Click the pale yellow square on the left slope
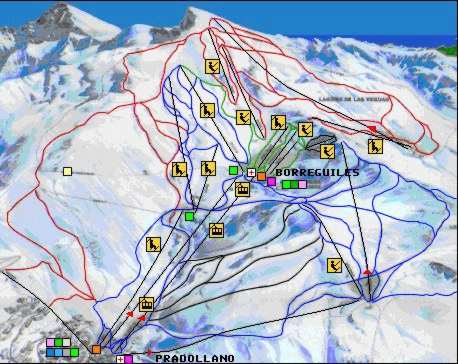The image size is (458, 364). click(x=68, y=171)
